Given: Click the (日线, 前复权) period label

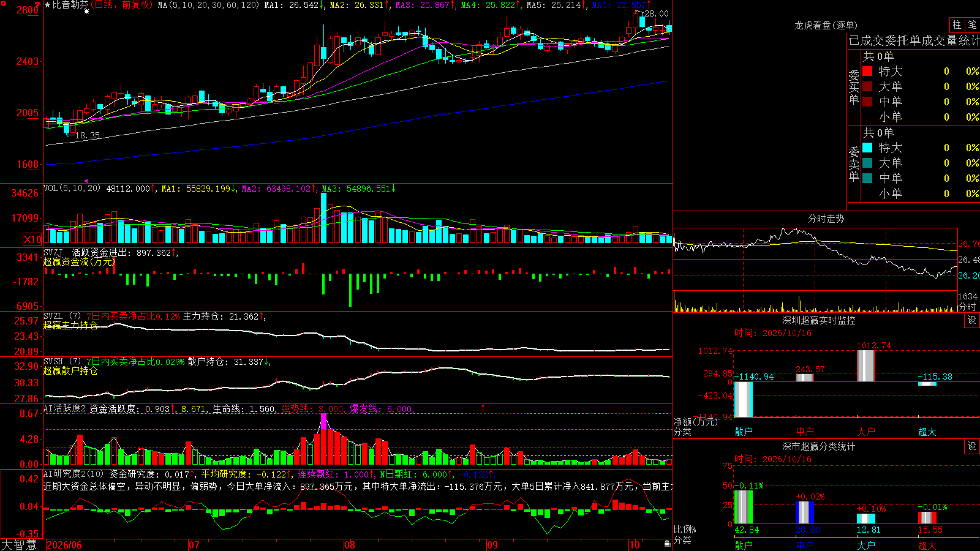Looking at the screenshot, I should [x=121, y=5].
